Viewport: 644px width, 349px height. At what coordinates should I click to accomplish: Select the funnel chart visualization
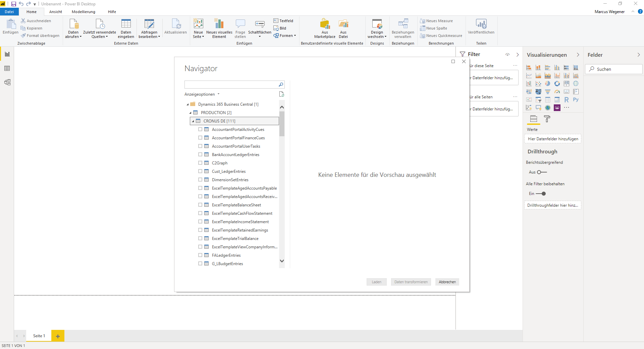(548, 92)
